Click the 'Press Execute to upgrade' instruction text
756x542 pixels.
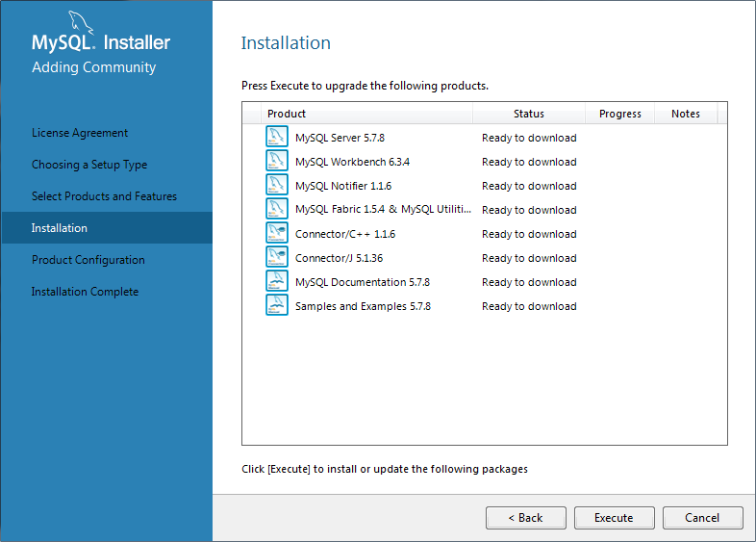[365, 86]
